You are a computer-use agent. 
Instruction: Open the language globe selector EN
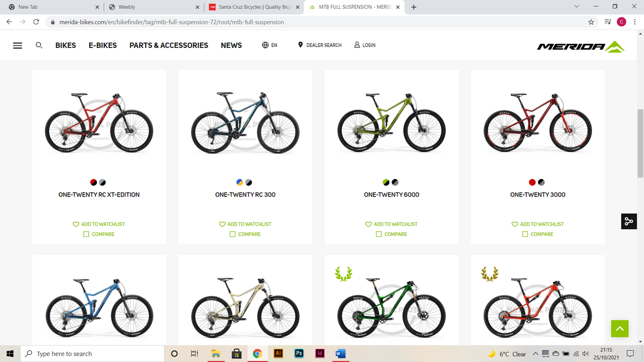point(269,45)
